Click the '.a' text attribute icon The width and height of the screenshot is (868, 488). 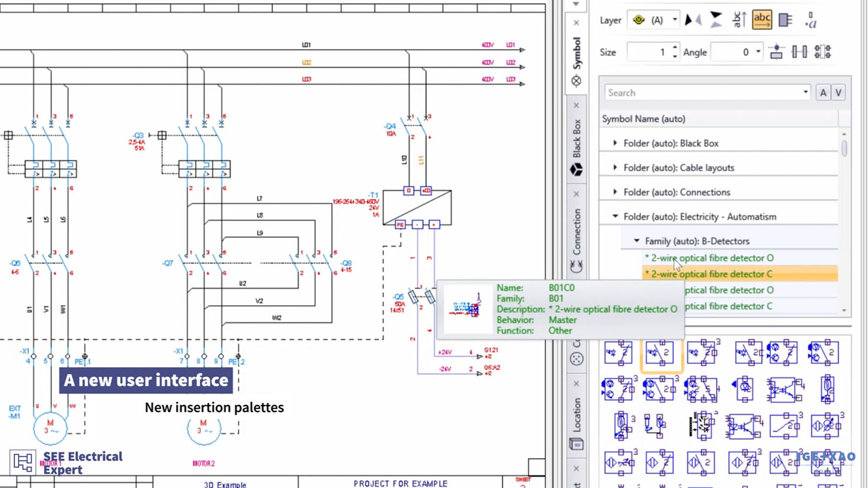[810, 20]
